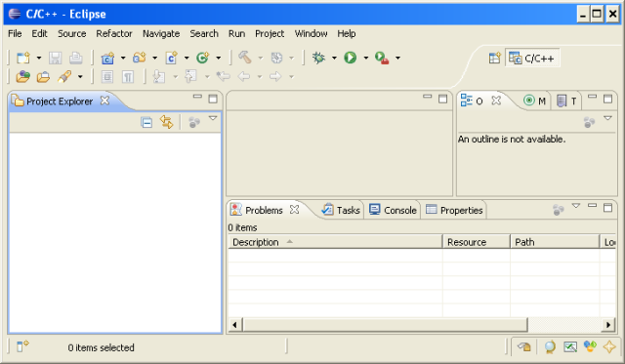Open the Refactor menu
The image size is (625, 364).
pos(114,34)
